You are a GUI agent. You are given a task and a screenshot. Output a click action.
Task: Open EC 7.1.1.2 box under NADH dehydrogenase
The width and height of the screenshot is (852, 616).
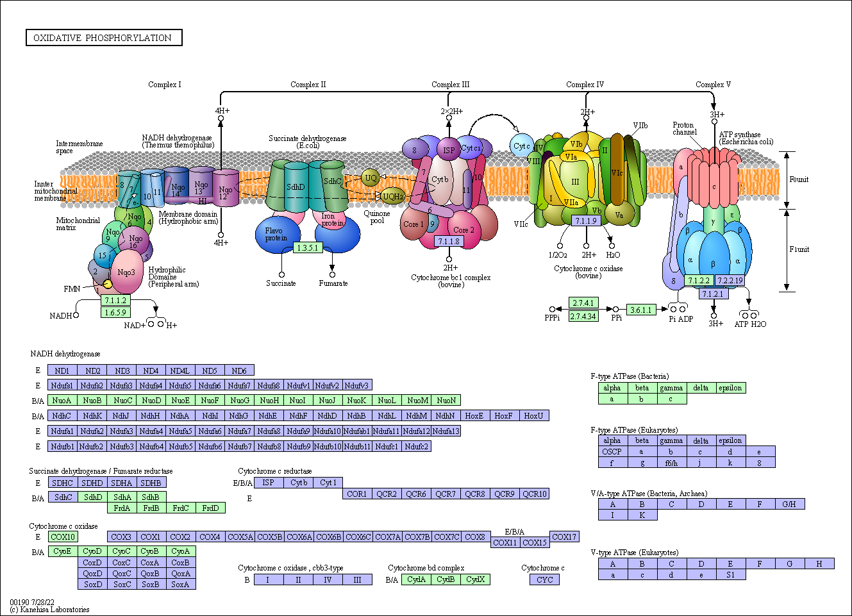tap(115, 300)
